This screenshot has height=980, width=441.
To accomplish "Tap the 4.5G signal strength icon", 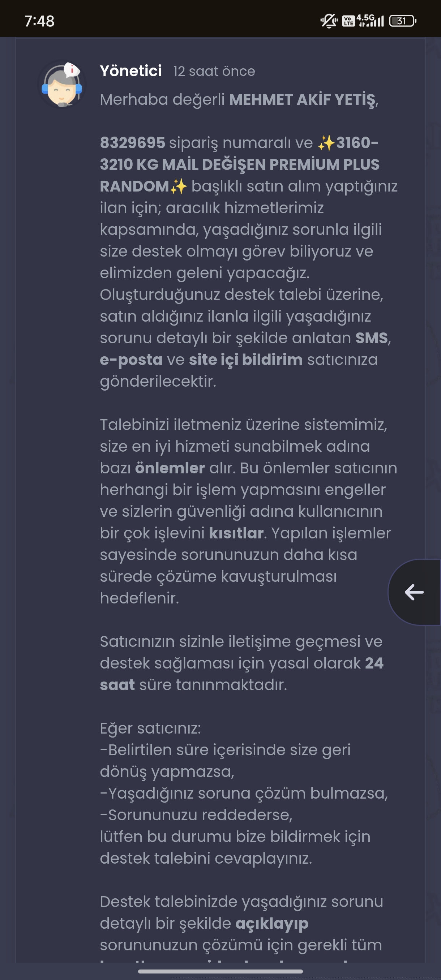I will click(x=370, y=21).
